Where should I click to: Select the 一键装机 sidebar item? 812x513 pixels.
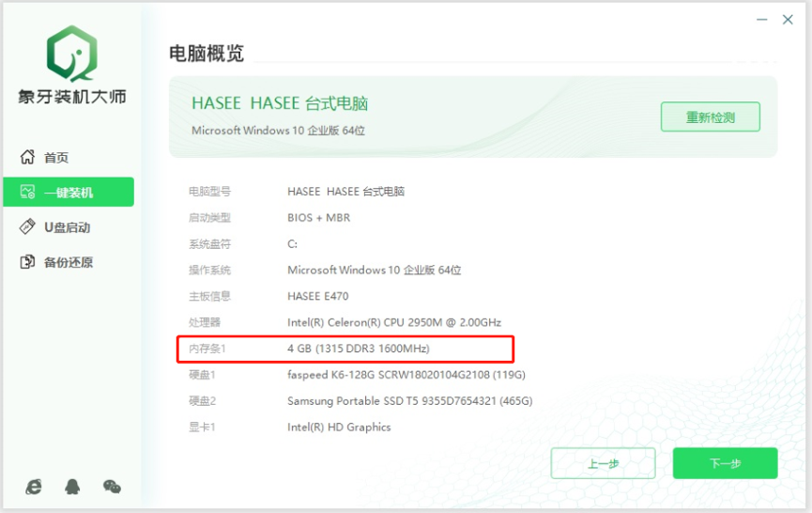(x=69, y=193)
